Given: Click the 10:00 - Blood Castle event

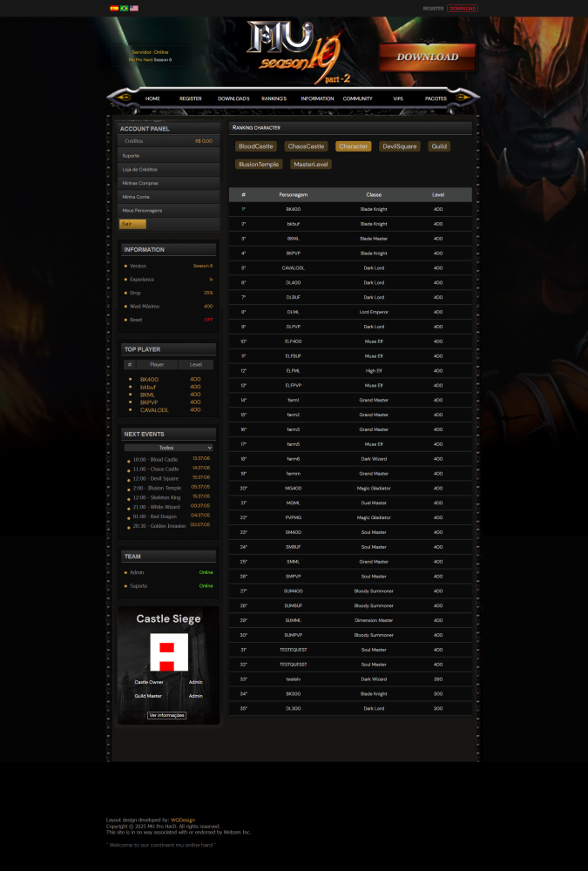Looking at the screenshot, I should pyautogui.click(x=156, y=460).
